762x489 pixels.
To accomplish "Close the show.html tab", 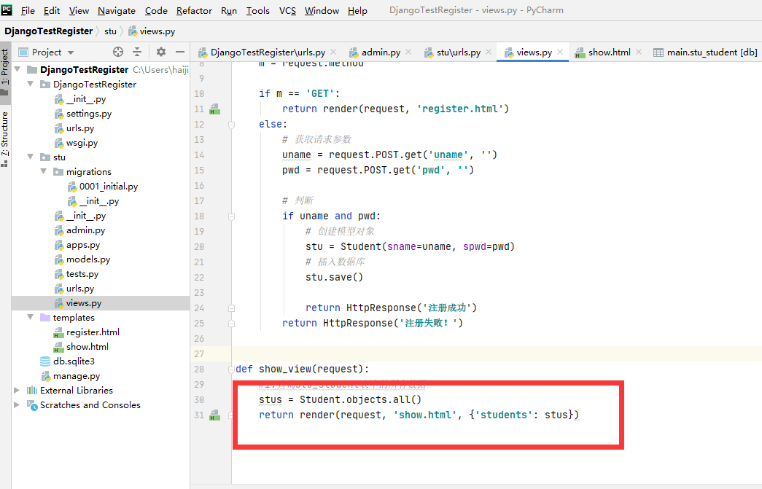I will pos(639,52).
